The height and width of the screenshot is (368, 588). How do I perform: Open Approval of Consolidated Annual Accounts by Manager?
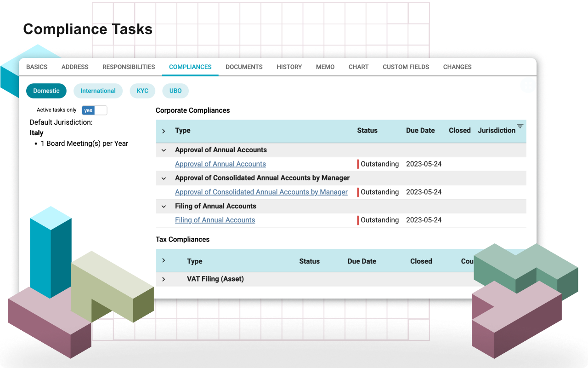tap(261, 192)
